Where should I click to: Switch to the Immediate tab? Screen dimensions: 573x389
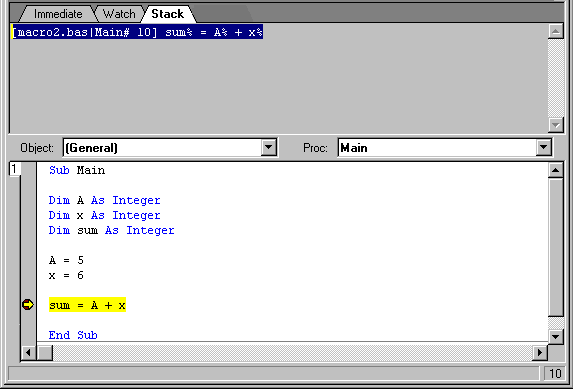point(58,14)
